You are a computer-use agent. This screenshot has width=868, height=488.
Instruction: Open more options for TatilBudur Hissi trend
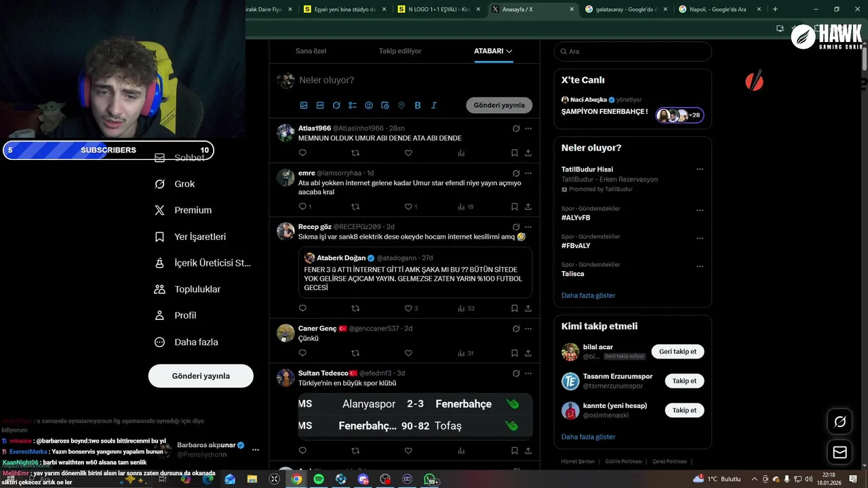click(x=700, y=169)
